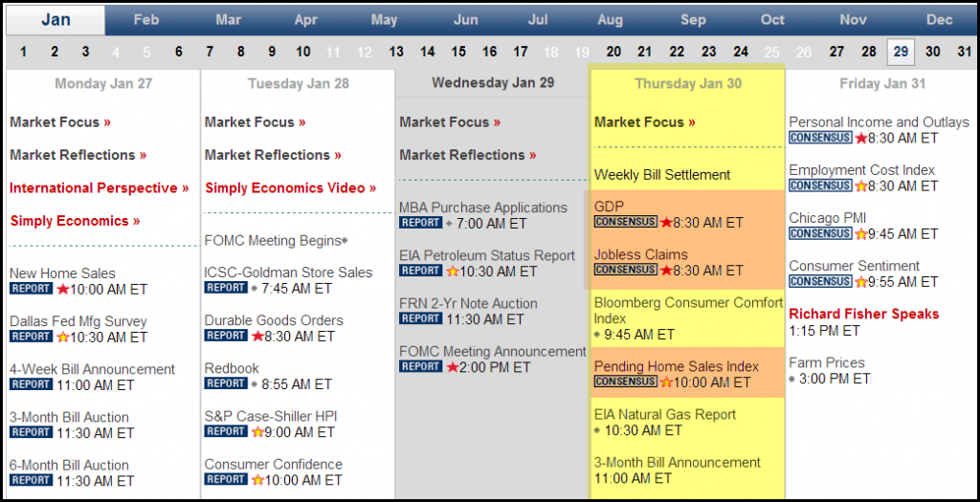This screenshot has height=502, width=980.
Task: Open CONSENSUS badge under Jobless Claims
Action: click(x=626, y=270)
